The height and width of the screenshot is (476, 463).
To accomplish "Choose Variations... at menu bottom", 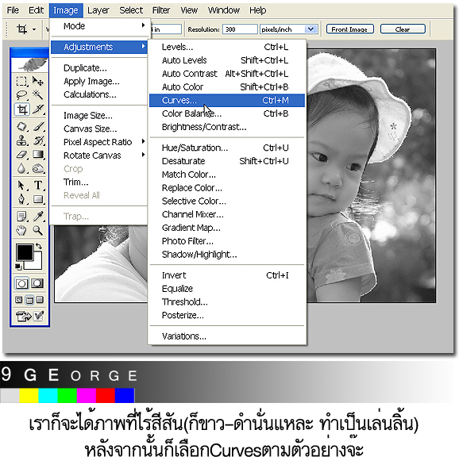I will 227,336.
